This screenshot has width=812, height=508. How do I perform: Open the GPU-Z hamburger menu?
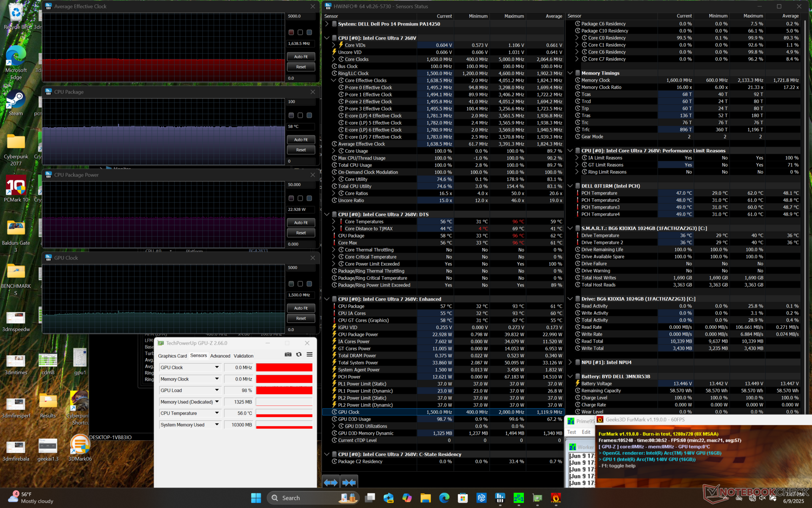coord(310,355)
